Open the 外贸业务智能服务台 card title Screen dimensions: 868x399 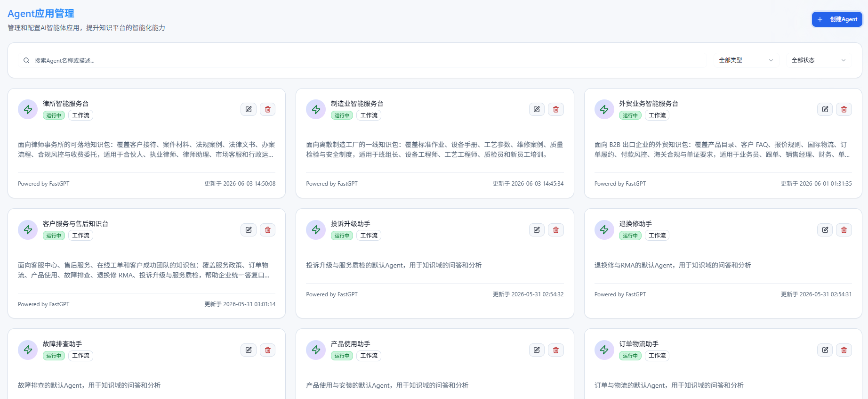click(649, 104)
